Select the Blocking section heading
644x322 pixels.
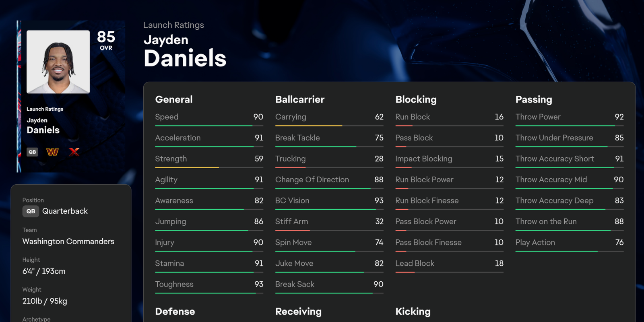pos(416,99)
